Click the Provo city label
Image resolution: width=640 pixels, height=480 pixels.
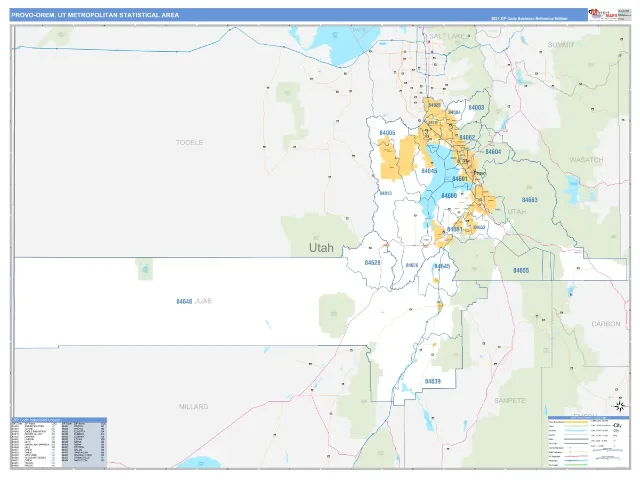click(480, 173)
